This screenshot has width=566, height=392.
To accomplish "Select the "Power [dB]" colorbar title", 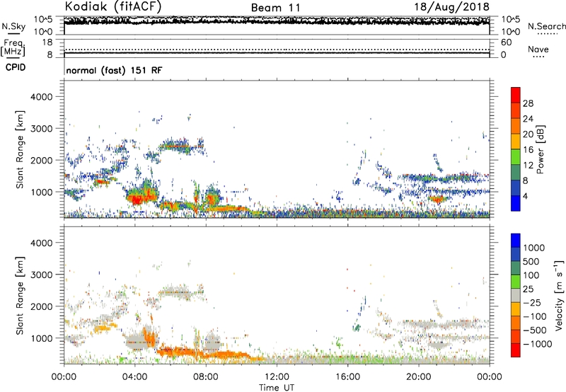I will click(540, 149).
